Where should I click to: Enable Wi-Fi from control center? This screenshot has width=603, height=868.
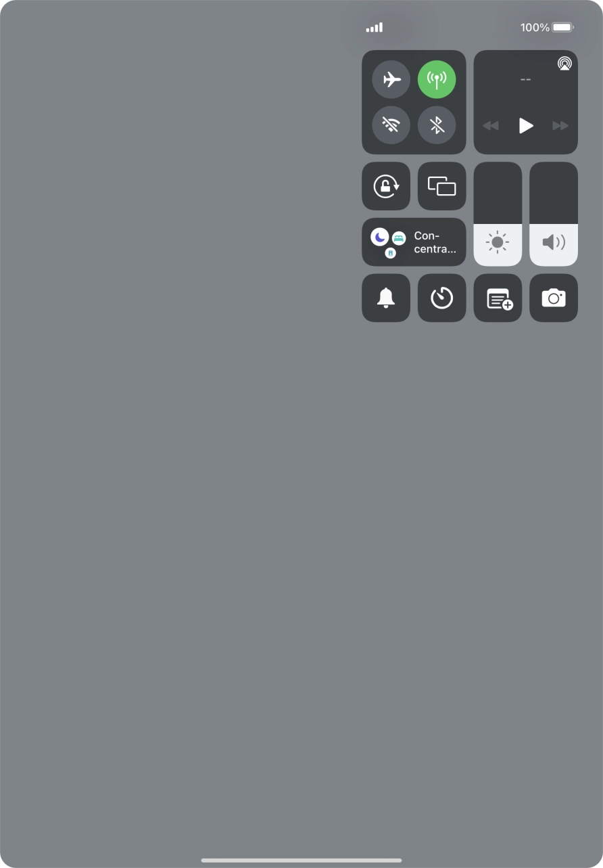click(x=391, y=125)
